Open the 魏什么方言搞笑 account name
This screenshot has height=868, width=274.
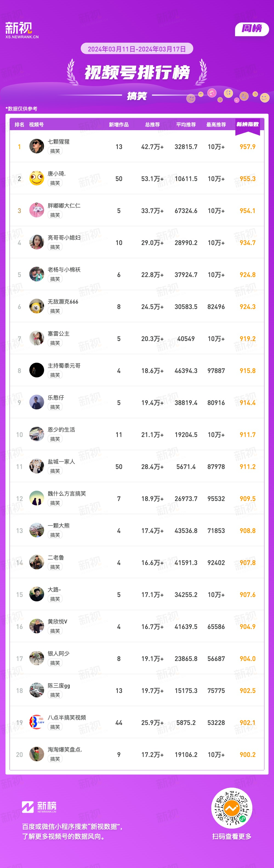tap(67, 494)
